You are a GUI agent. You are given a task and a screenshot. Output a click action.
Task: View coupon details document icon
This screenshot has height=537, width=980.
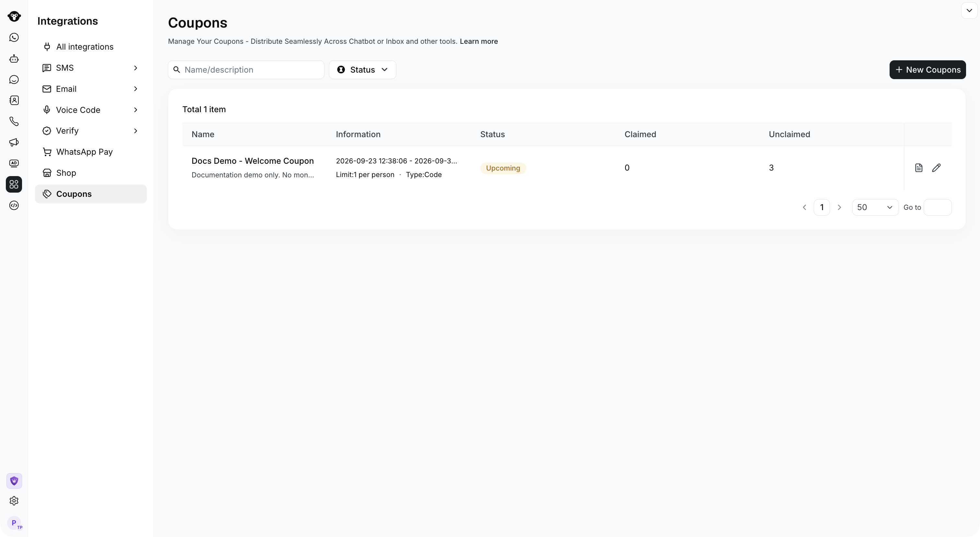coord(919,168)
